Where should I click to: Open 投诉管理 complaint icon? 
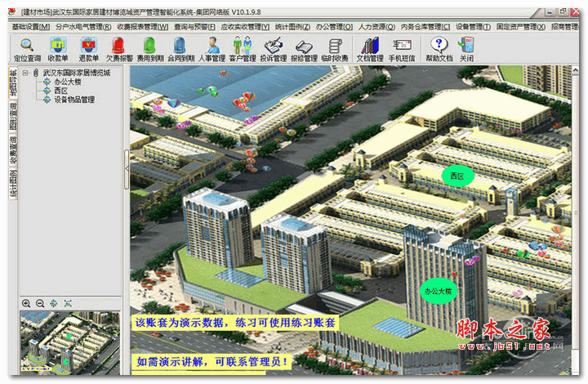(274, 49)
